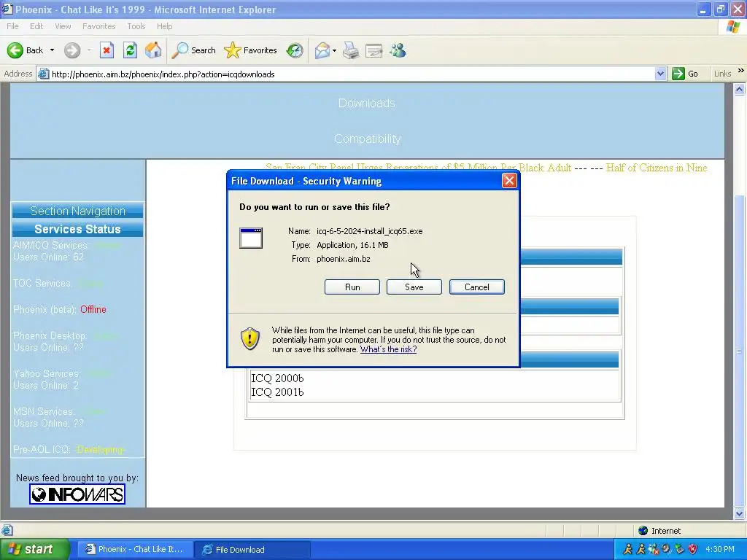The height and width of the screenshot is (560, 747).
Task: Open the Windows Start menu
Action: (34, 550)
